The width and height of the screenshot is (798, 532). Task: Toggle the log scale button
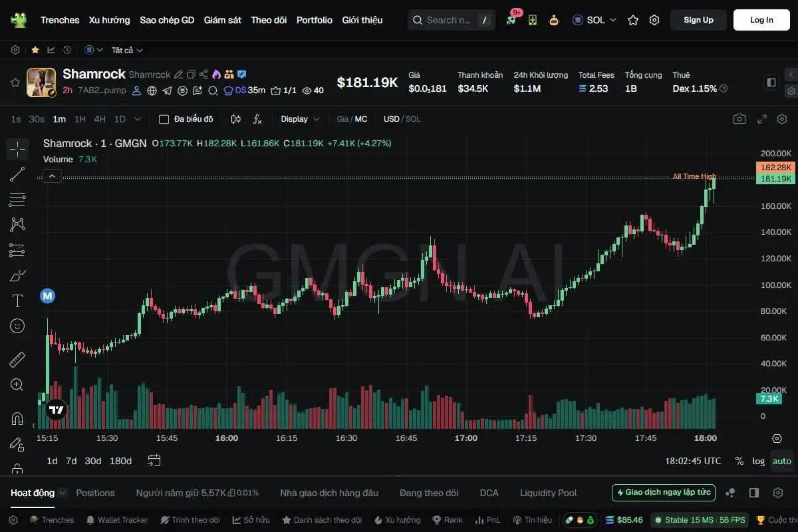tap(759, 461)
